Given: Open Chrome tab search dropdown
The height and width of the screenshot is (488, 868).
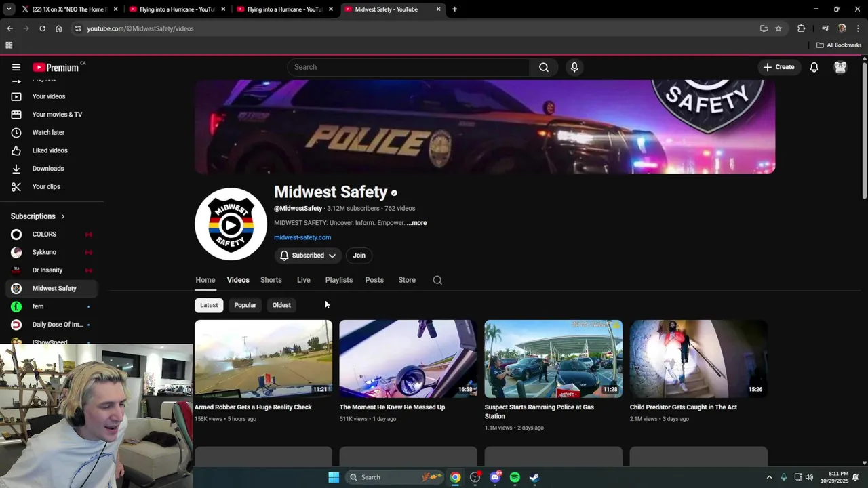Looking at the screenshot, I should (9, 9).
